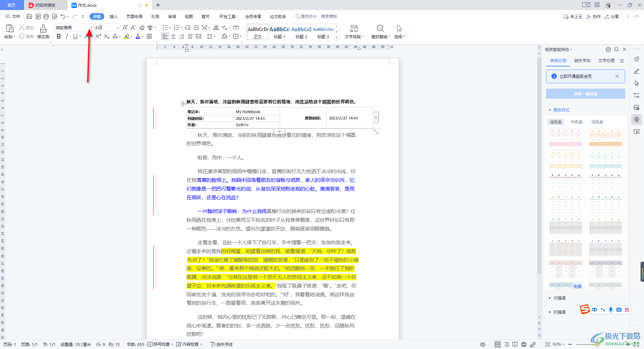Open the 审阅 ribbon tab
The height and width of the screenshot is (349, 644).
(172, 16)
